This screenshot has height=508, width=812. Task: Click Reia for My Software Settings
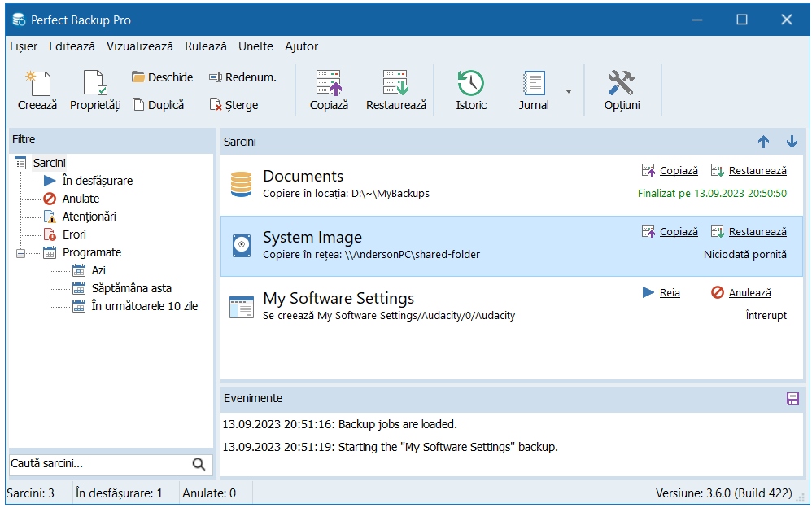click(x=670, y=292)
